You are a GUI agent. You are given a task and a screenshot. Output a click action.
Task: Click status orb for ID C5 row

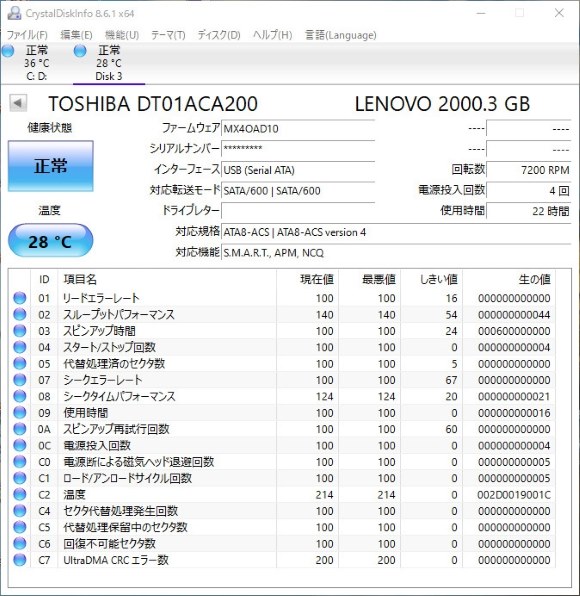20,527
